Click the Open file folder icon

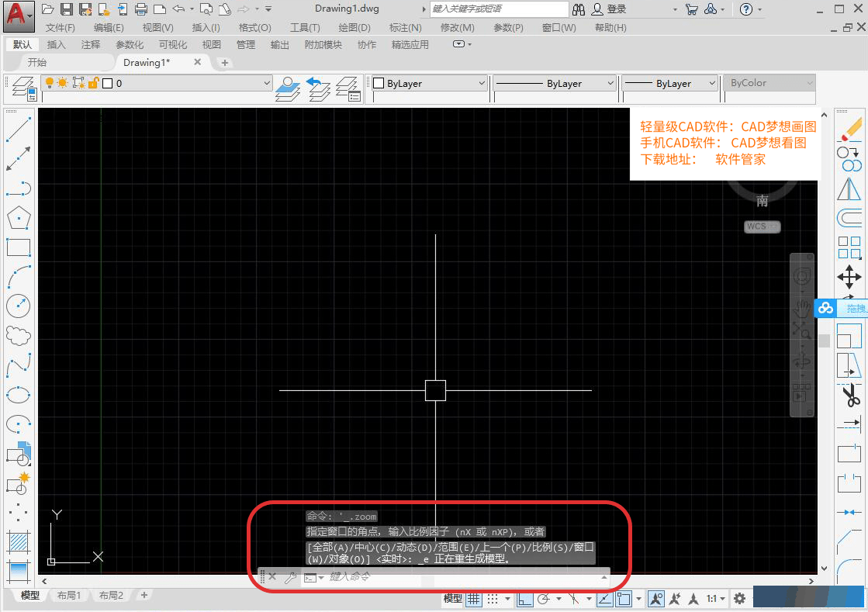pyautogui.click(x=48, y=9)
